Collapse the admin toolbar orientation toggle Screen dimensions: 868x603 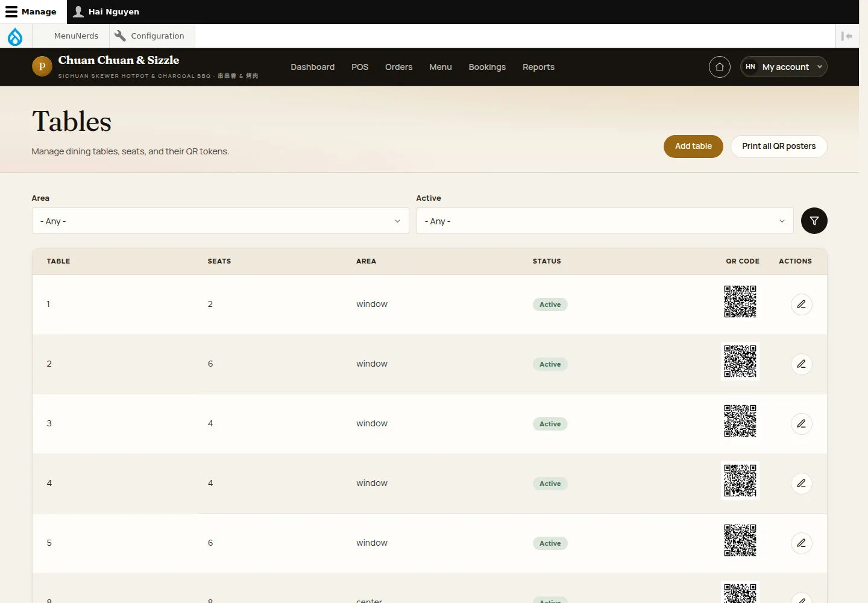847,36
